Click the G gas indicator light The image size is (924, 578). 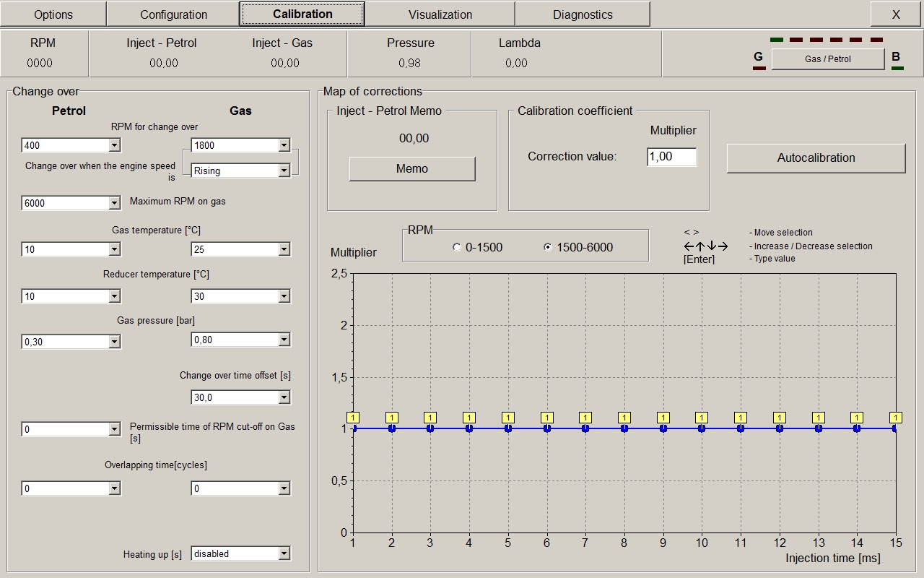pyautogui.click(x=759, y=69)
